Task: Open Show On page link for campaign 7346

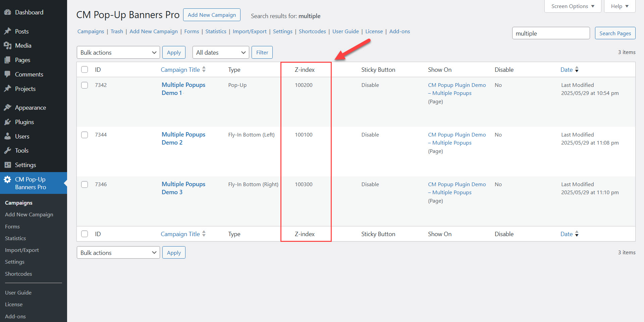Action: coord(457,189)
